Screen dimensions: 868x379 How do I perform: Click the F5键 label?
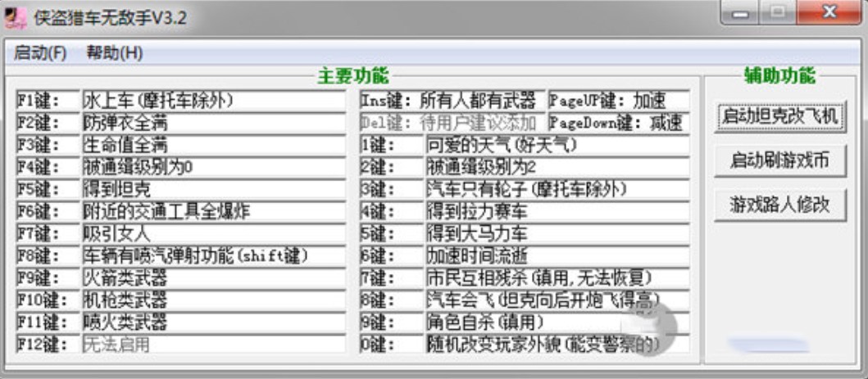(48, 189)
